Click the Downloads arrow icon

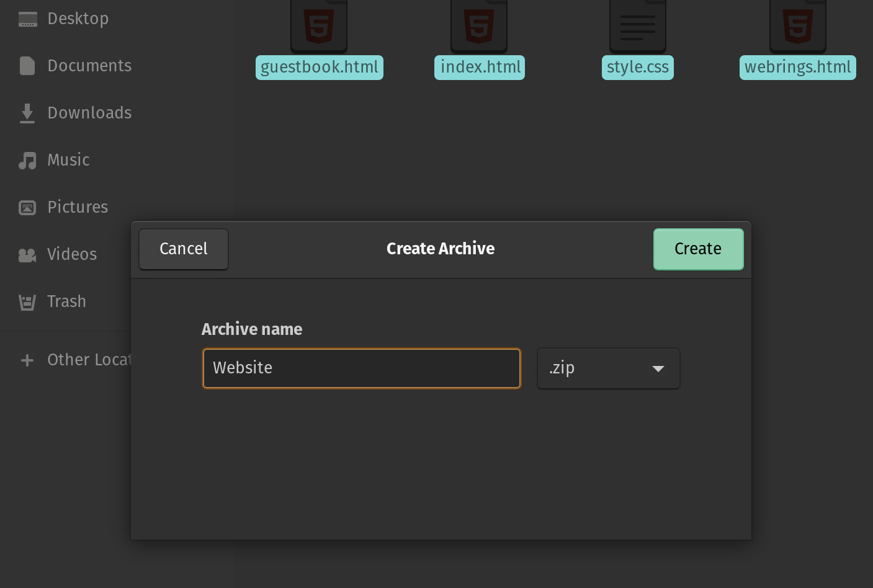[x=27, y=113]
